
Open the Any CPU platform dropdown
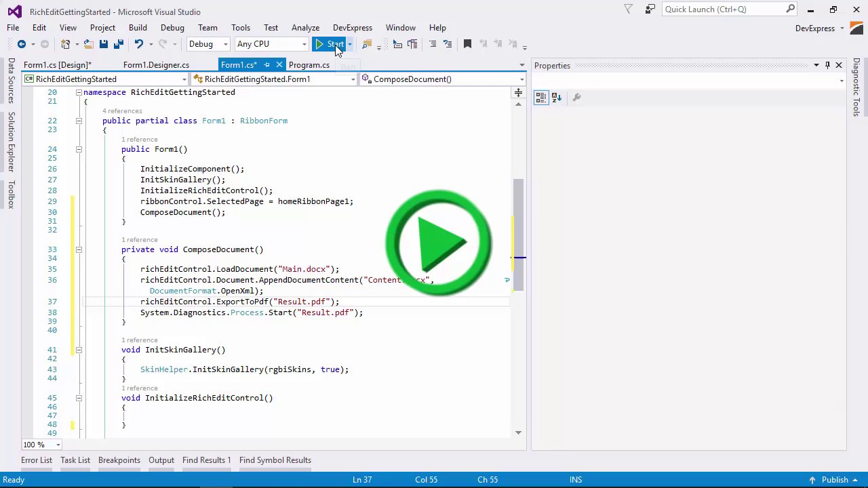point(271,44)
